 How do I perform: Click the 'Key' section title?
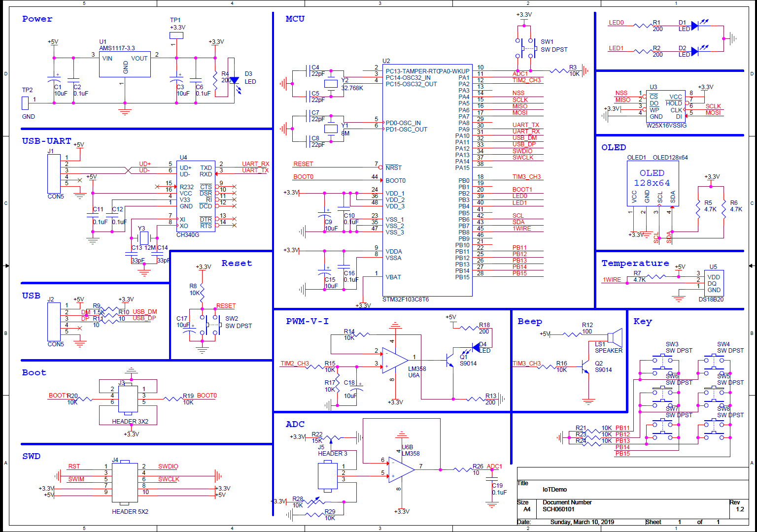(643, 322)
